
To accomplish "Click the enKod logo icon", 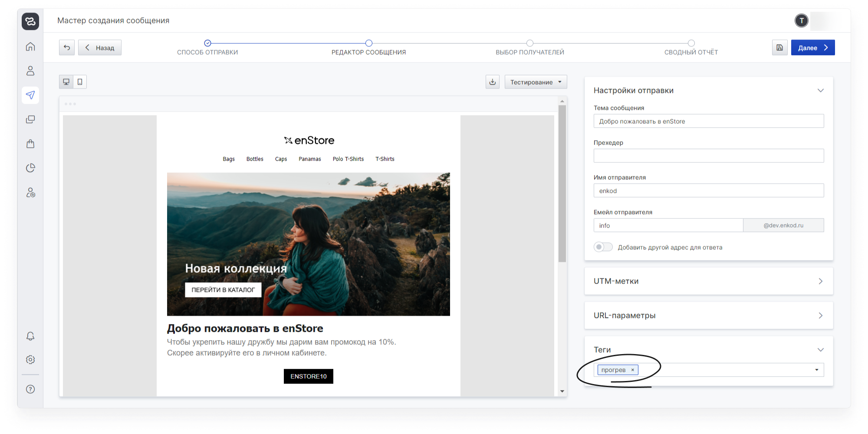I will point(30,21).
